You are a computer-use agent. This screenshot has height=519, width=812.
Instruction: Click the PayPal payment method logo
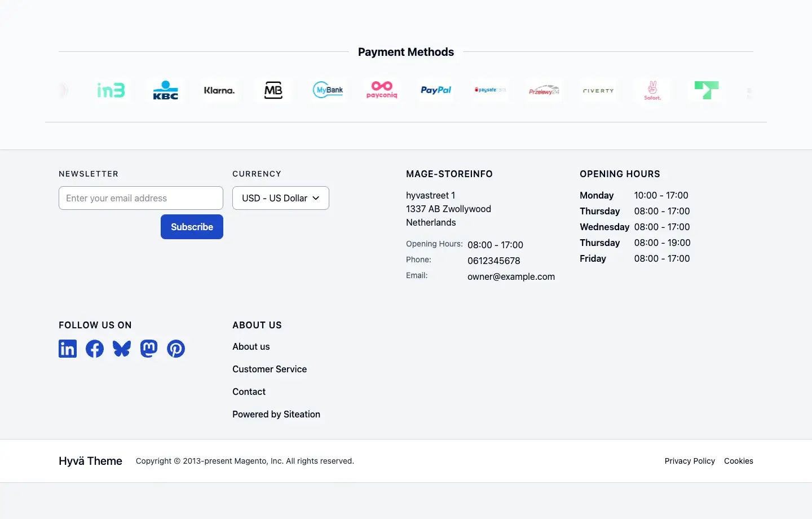click(x=435, y=90)
